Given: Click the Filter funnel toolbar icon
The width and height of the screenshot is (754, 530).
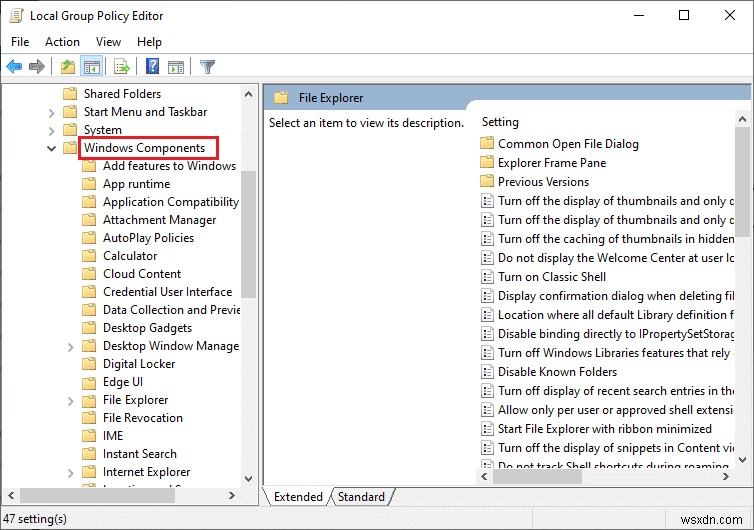Looking at the screenshot, I should pyautogui.click(x=207, y=66).
